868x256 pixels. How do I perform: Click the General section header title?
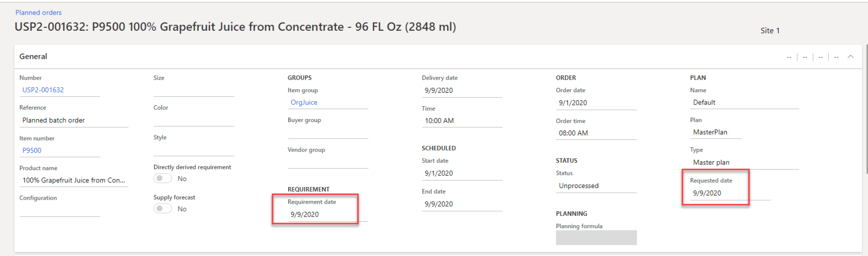pos(33,56)
